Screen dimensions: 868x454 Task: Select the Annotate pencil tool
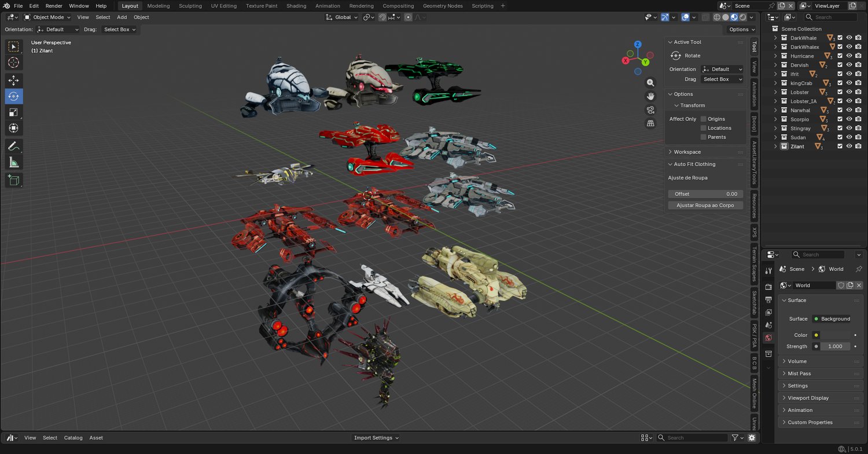pyautogui.click(x=13, y=147)
